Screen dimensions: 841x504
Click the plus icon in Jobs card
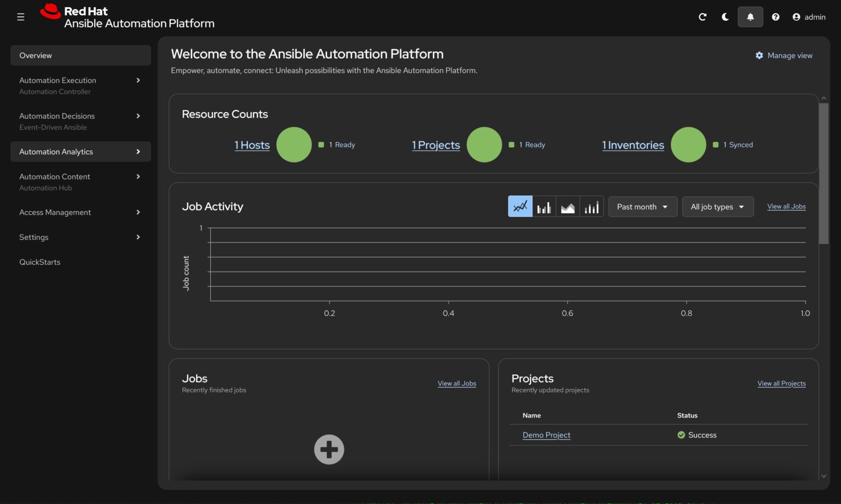329,449
